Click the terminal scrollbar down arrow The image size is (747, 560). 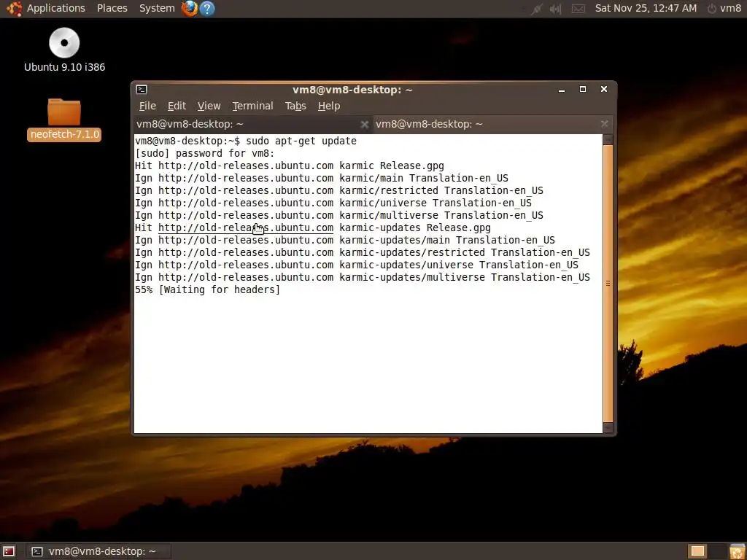click(x=608, y=427)
